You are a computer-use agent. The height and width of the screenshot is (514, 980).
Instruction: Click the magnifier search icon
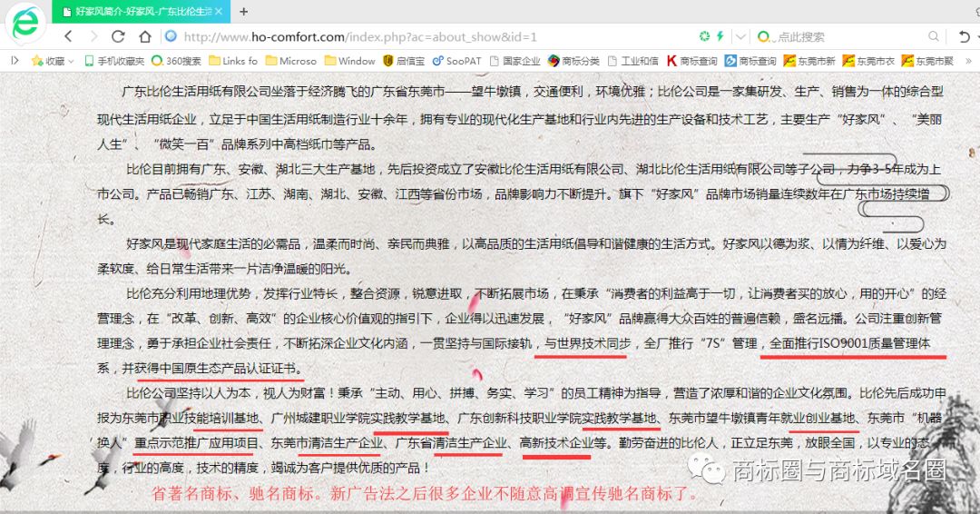click(x=934, y=36)
